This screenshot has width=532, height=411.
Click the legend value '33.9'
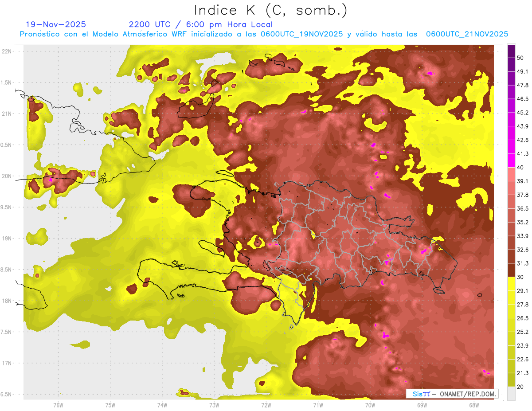tap(523, 236)
